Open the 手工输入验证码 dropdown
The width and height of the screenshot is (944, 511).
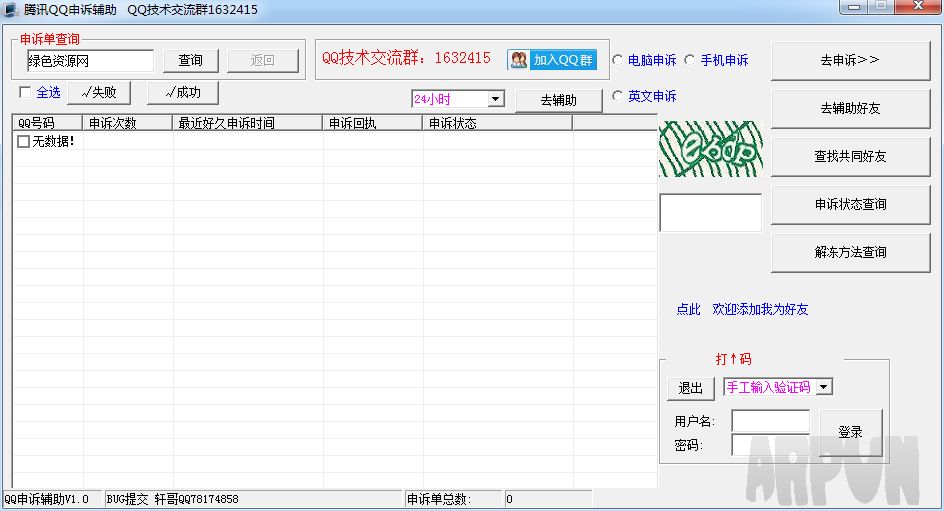824,387
